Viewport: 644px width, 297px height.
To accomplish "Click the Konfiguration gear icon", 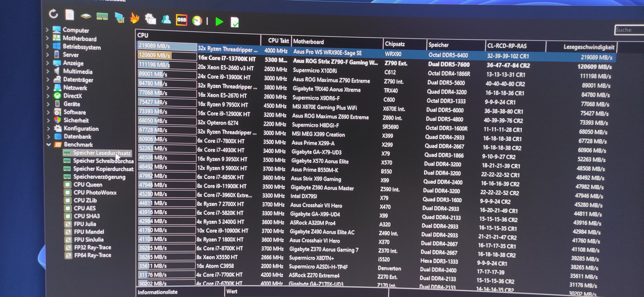I will pos(58,128).
